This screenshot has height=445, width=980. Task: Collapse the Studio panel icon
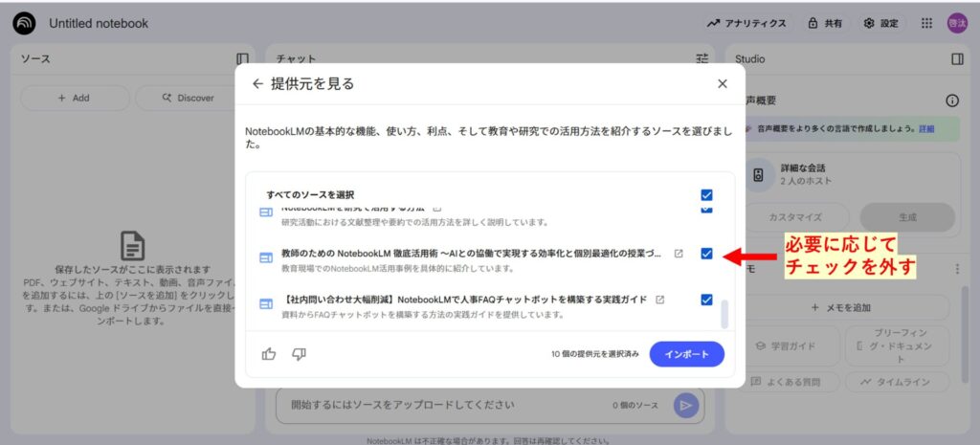tap(957, 58)
